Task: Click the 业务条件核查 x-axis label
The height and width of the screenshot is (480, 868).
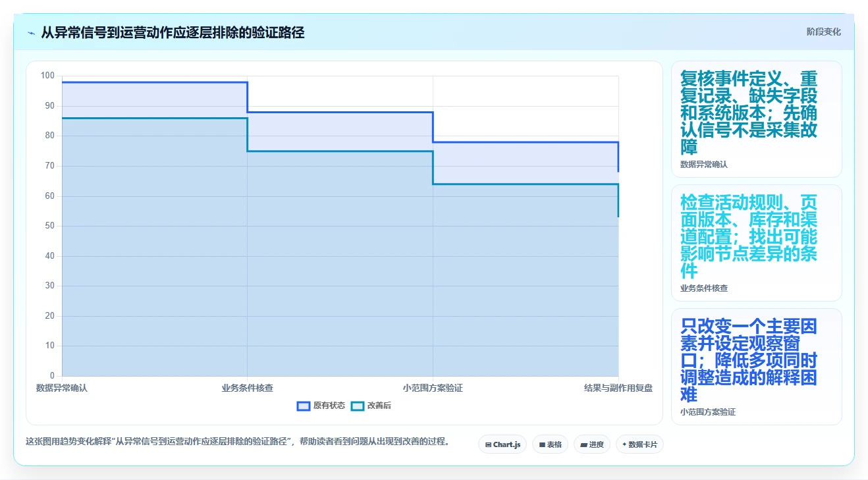Action: (x=248, y=388)
